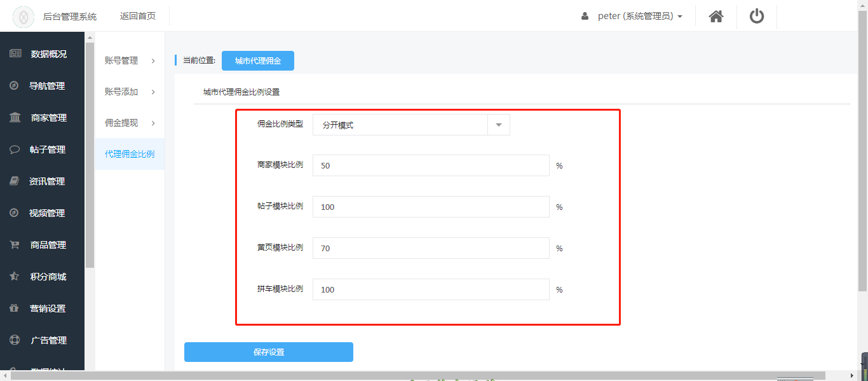868x381 pixels.
Task: Focus the 拼车模块比例 input field
Action: (x=431, y=289)
